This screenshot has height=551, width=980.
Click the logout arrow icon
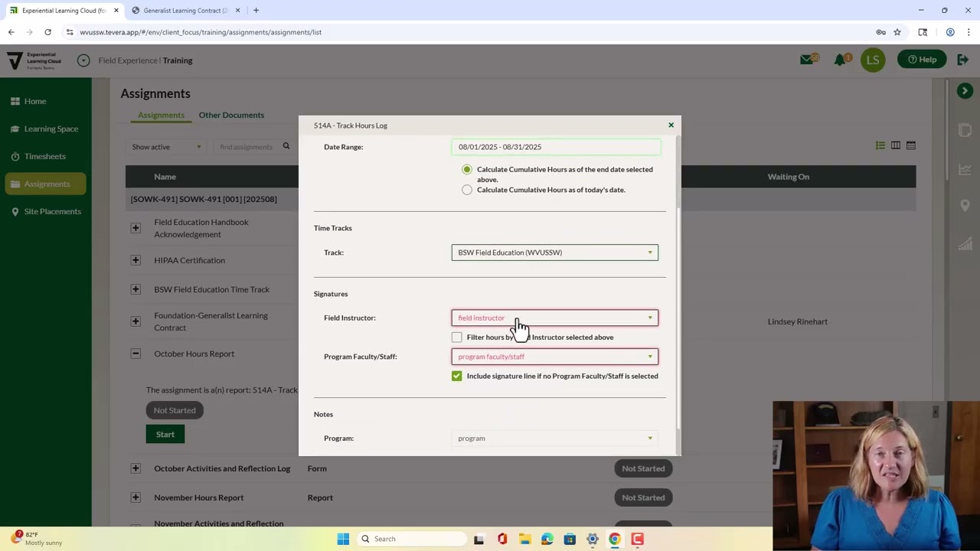(x=962, y=60)
